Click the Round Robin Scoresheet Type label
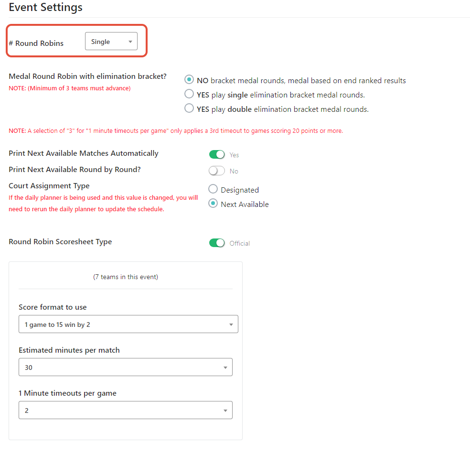470x476 pixels. click(x=60, y=242)
